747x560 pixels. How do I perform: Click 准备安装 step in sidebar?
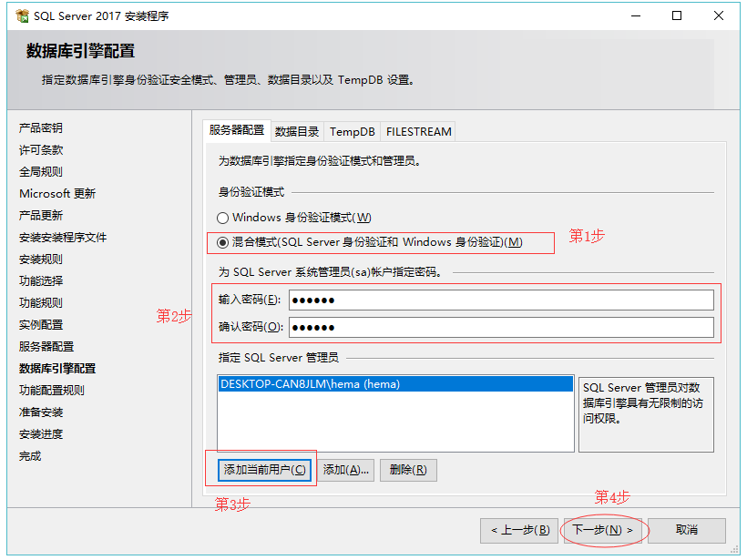tap(41, 412)
